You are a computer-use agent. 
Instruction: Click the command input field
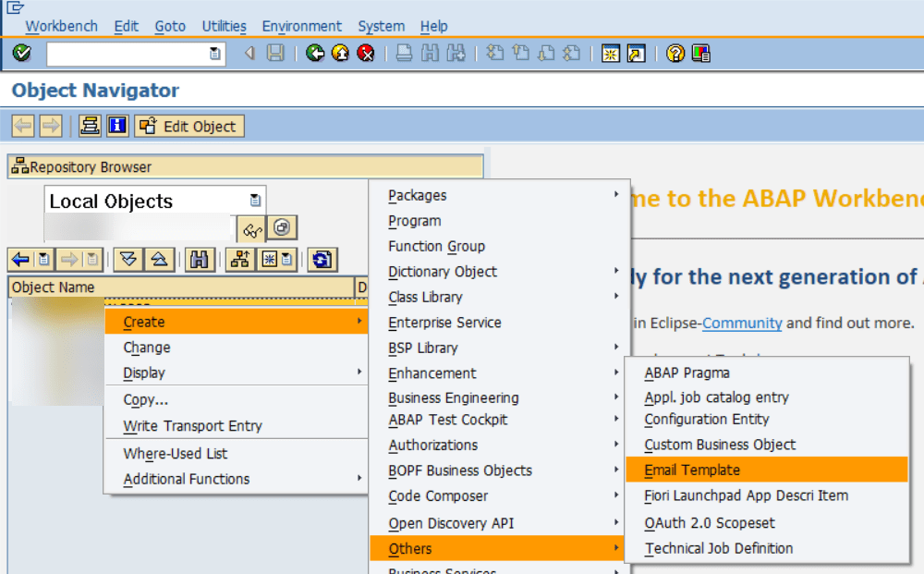point(128,54)
